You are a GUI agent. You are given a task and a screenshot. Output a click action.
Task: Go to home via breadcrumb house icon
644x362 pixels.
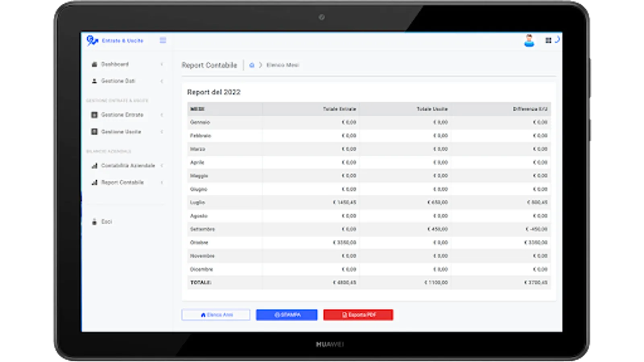(252, 65)
